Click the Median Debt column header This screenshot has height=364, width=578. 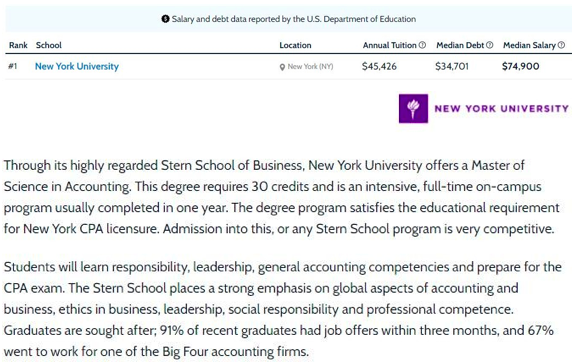[x=460, y=45]
